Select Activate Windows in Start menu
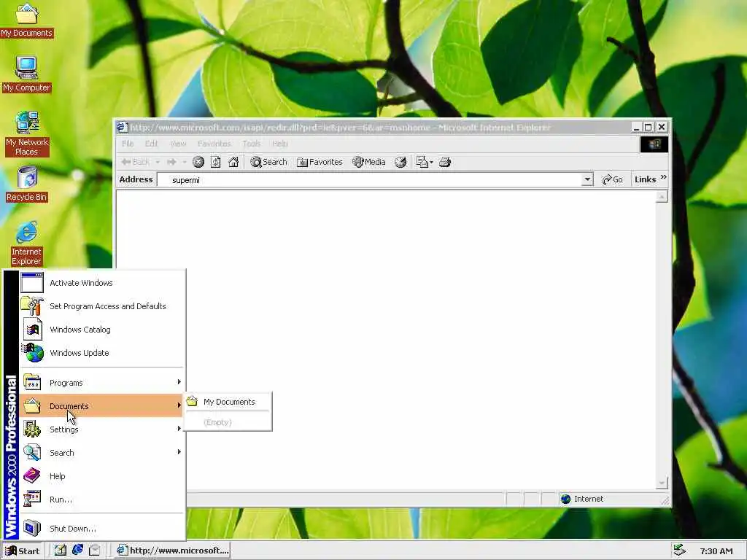Screen dimensions: 747x560 coord(101,283)
